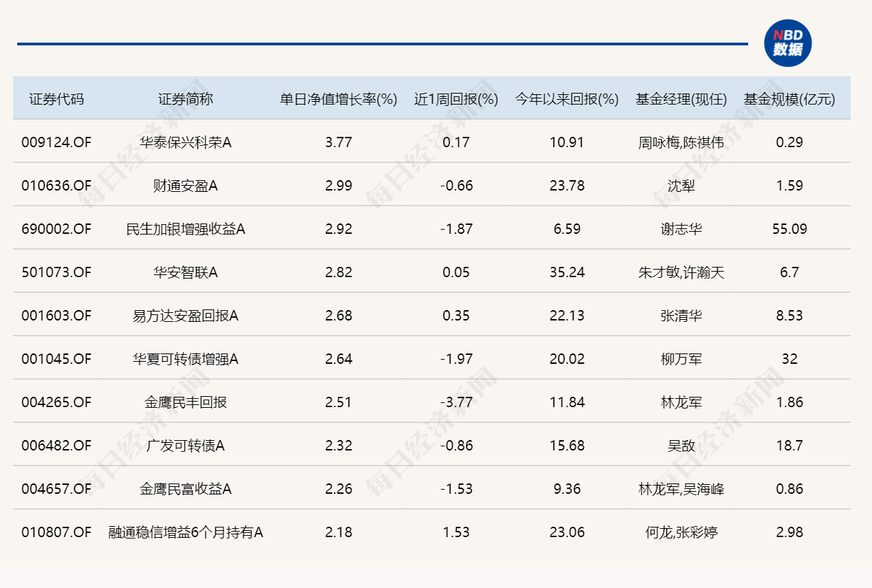Screen dimensions: 872x588
Task: Click weekly return value -1.97
Action: [456, 359]
